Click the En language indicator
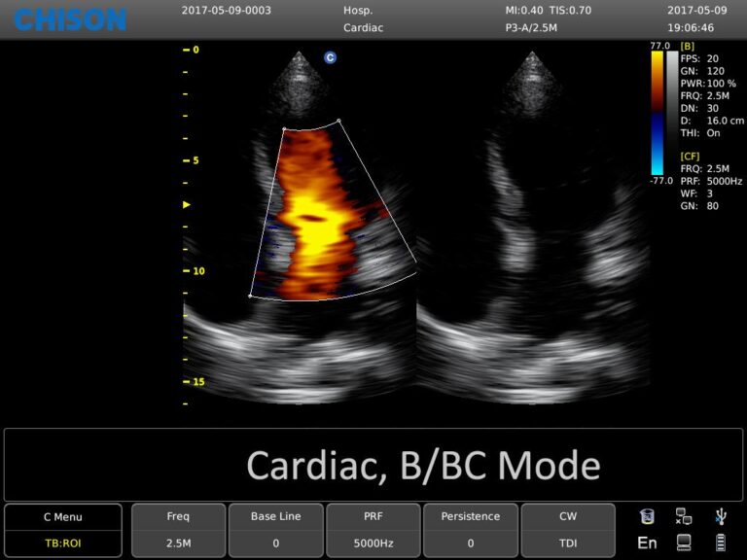Image resolution: width=747 pixels, height=560 pixels. coord(647,542)
